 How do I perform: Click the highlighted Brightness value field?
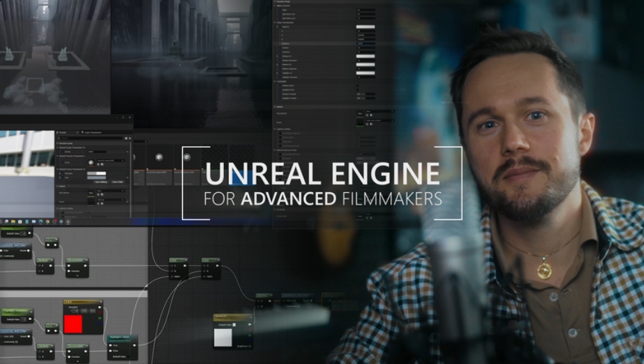click(x=366, y=43)
